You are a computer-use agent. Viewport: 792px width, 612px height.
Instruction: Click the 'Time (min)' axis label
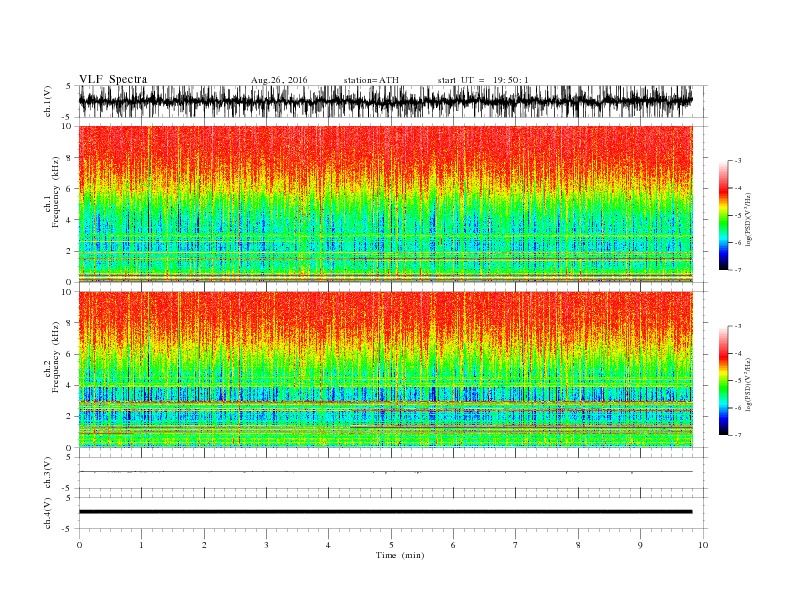click(x=400, y=555)
